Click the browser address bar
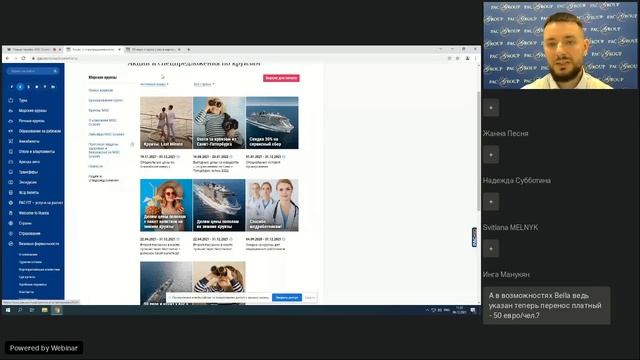The width and height of the screenshot is (640, 360). click(x=239, y=58)
